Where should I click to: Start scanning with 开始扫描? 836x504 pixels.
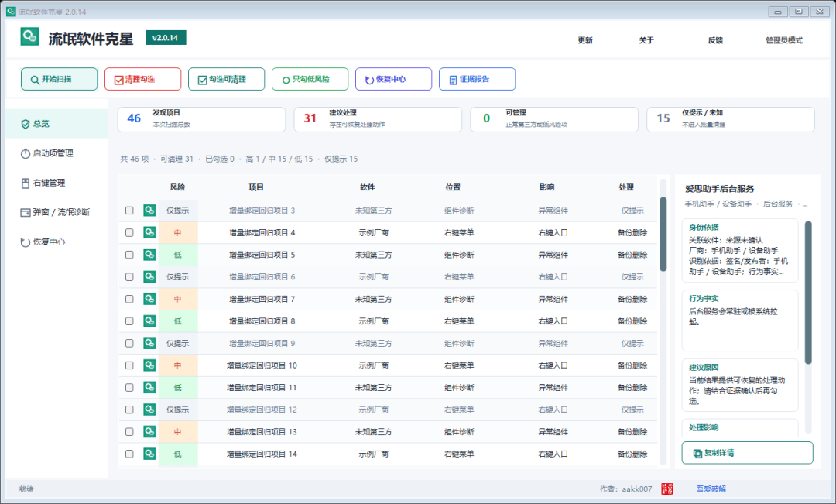click(x=59, y=80)
